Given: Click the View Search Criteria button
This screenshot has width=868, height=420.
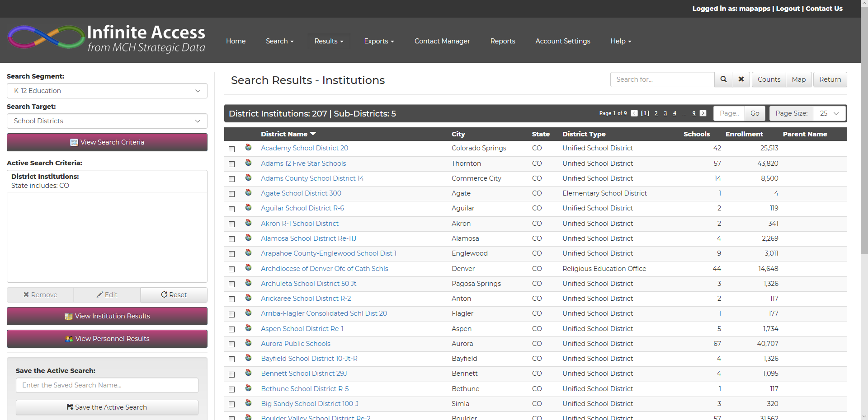Looking at the screenshot, I should coord(107,142).
